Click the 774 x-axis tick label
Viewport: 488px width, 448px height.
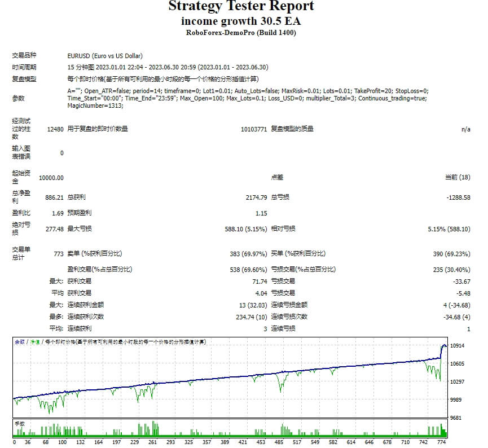point(441,442)
